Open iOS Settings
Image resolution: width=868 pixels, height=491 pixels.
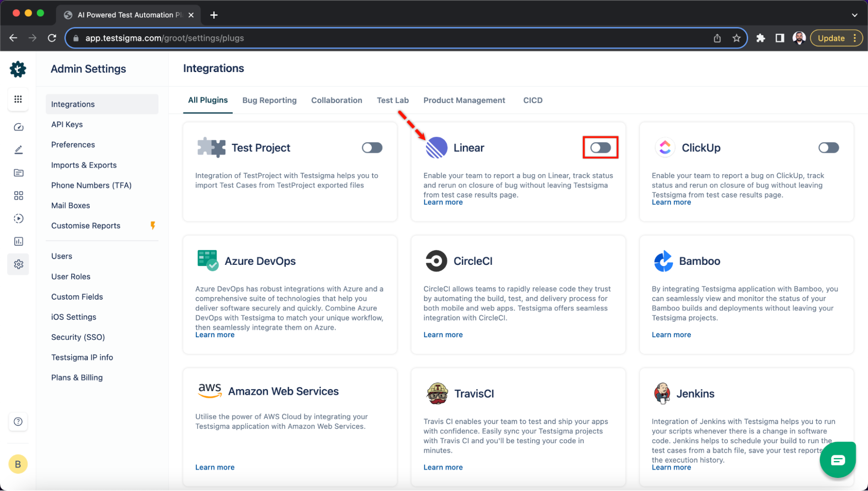[73, 317]
